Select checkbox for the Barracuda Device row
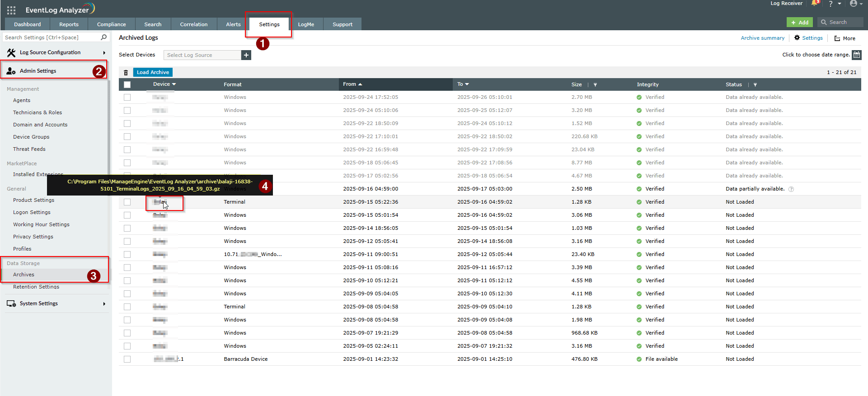868x396 pixels. pyautogui.click(x=127, y=359)
